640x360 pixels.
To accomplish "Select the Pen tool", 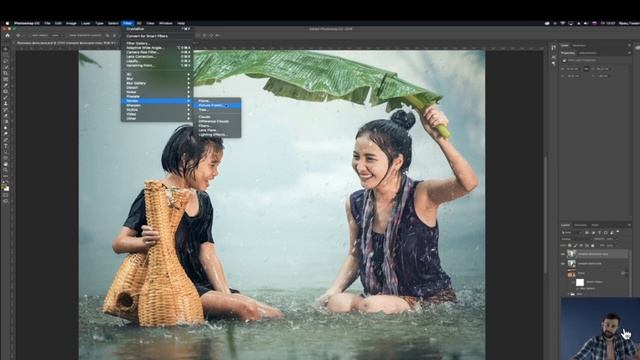I will (6, 140).
